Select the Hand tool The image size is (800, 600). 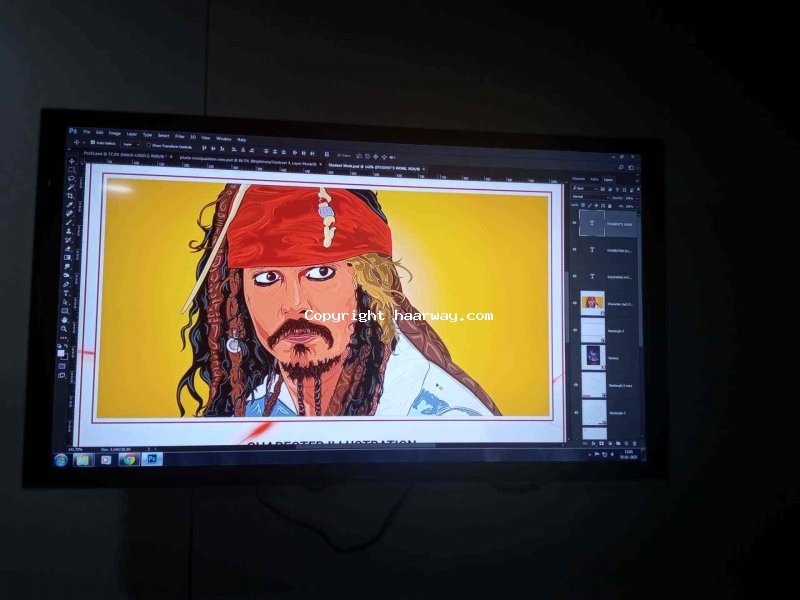pos(66,321)
